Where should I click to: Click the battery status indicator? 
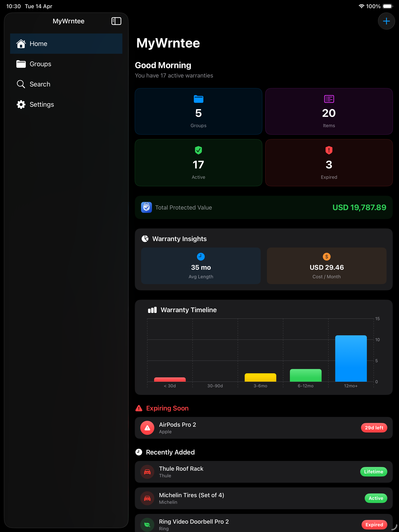click(x=388, y=6)
